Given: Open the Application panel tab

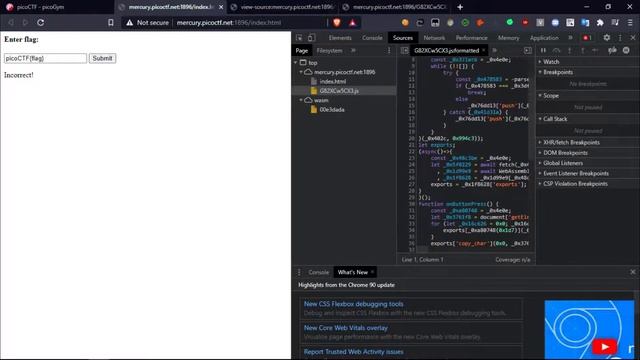Looking at the screenshot, I should click(544, 38).
